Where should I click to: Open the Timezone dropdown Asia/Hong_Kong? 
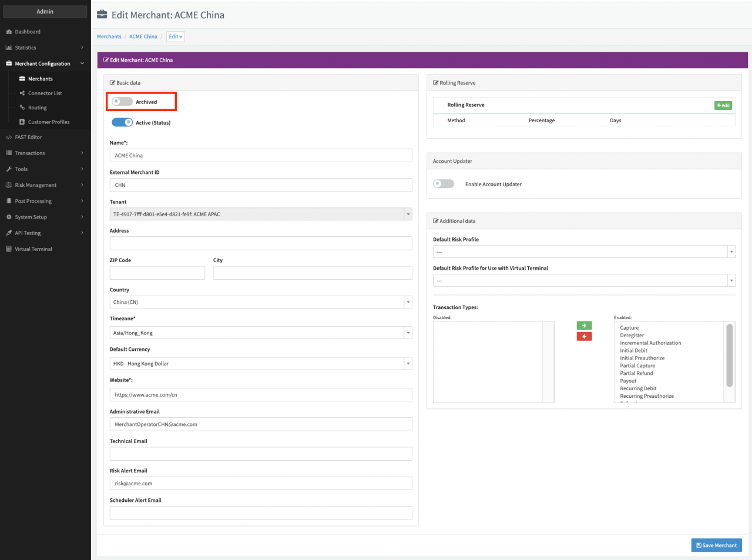260,333
